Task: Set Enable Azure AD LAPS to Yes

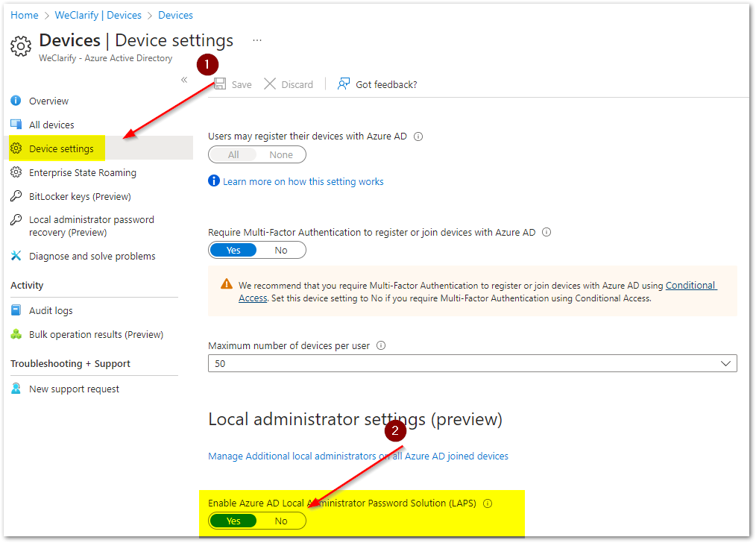Action: pos(233,521)
